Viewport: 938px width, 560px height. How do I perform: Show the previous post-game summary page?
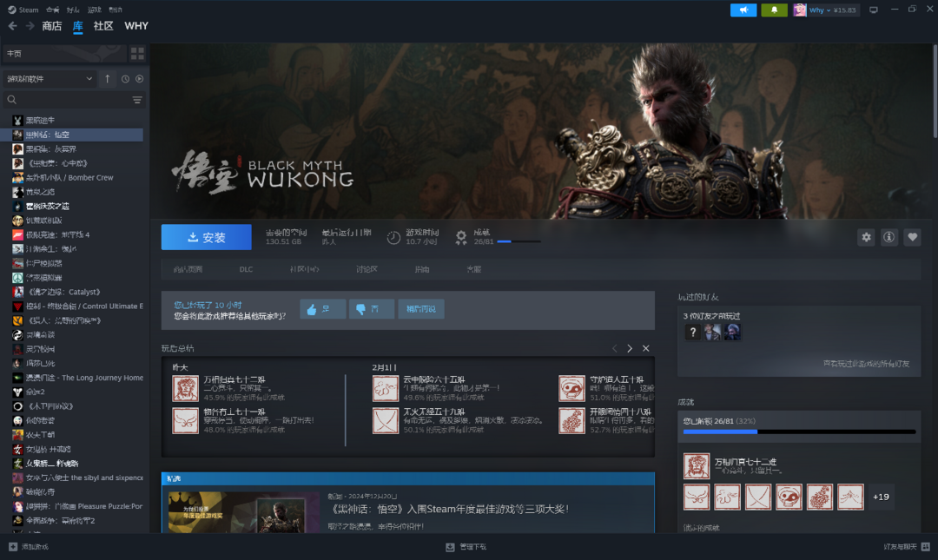[614, 348]
